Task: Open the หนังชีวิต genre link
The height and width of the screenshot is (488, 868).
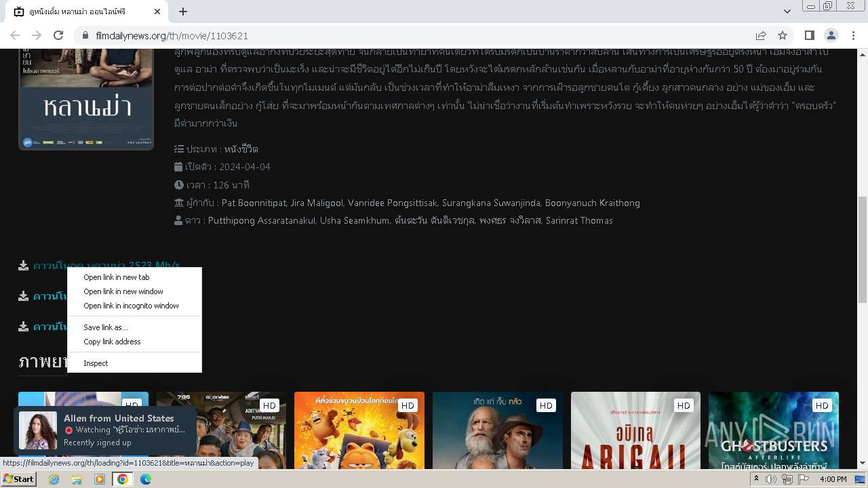Action: click(241, 149)
